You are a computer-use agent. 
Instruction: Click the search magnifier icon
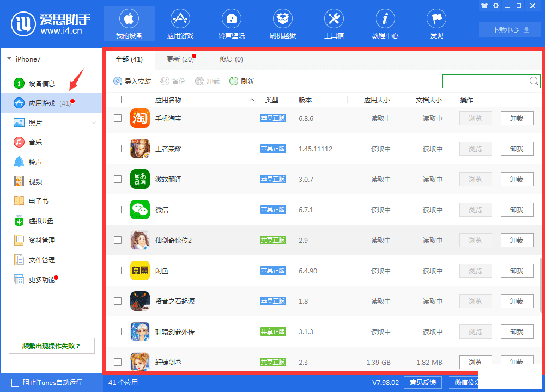tap(534, 81)
